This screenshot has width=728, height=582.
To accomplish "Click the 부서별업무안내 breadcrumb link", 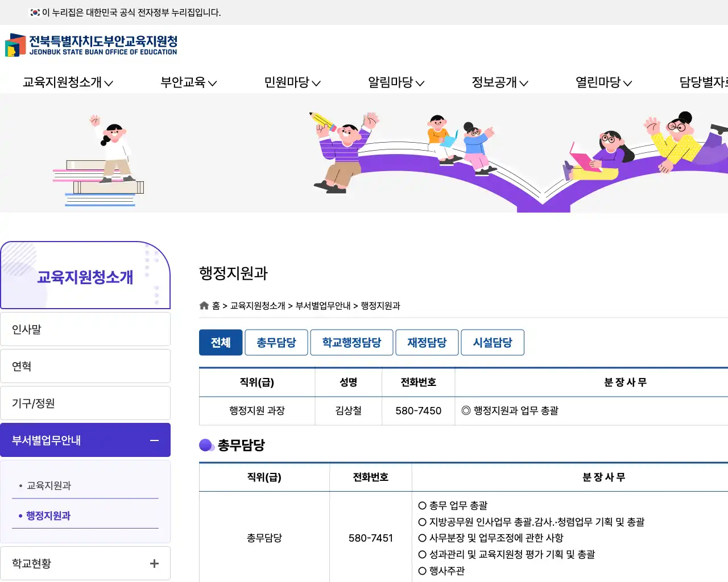I will point(322,305).
